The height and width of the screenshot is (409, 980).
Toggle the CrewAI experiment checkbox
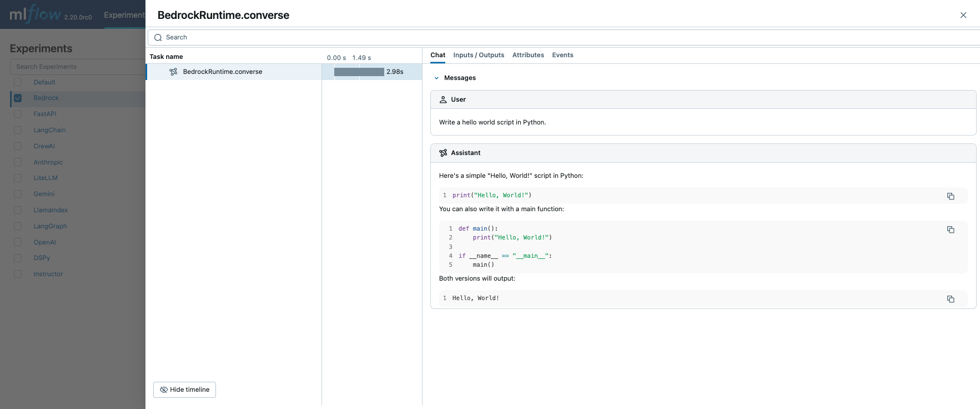(18, 146)
